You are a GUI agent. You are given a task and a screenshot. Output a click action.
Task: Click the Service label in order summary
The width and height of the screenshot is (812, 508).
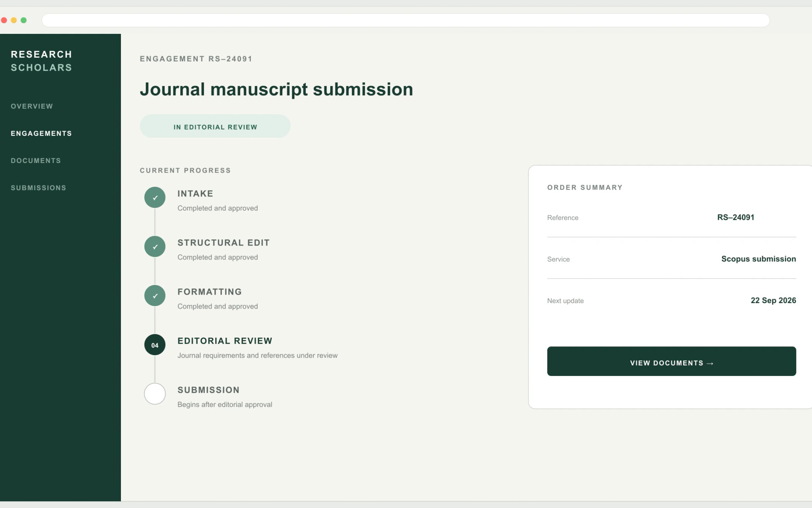pos(559,259)
